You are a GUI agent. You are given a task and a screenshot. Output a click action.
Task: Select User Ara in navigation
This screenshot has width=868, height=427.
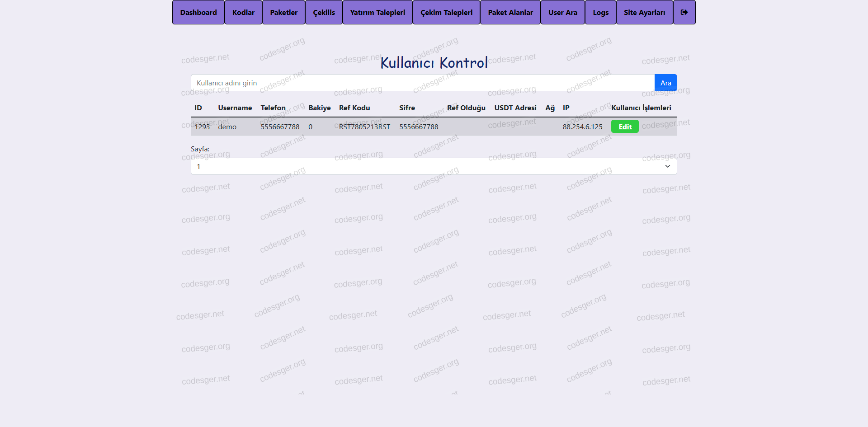pos(562,12)
